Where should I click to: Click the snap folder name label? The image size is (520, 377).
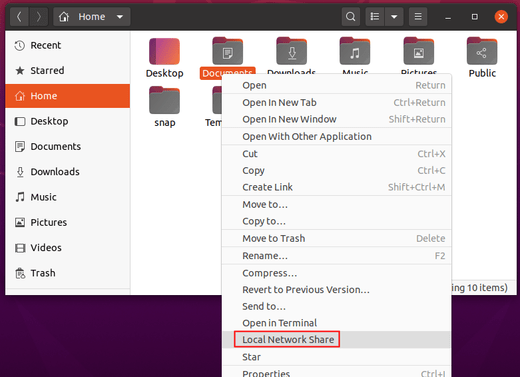pyautogui.click(x=165, y=123)
